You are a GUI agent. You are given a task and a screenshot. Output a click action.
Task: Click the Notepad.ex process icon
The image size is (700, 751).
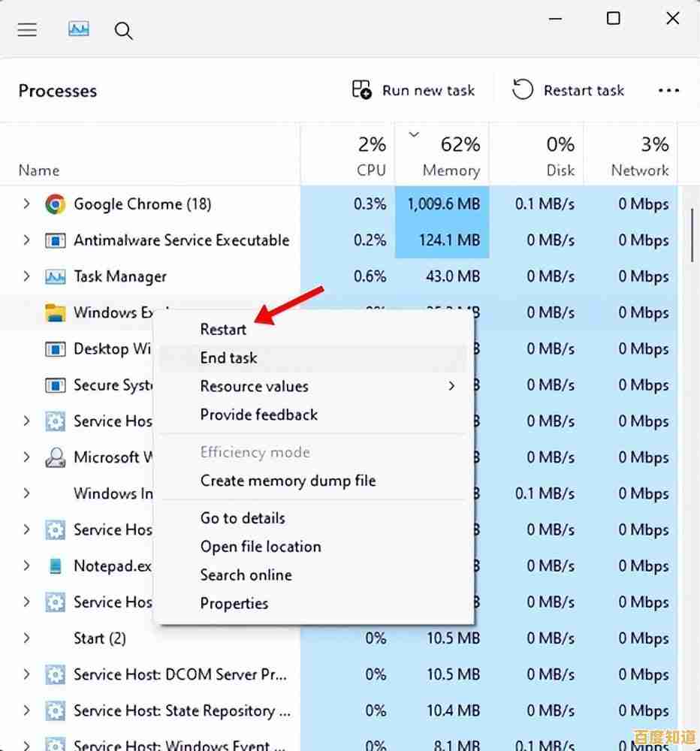coord(56,566)
